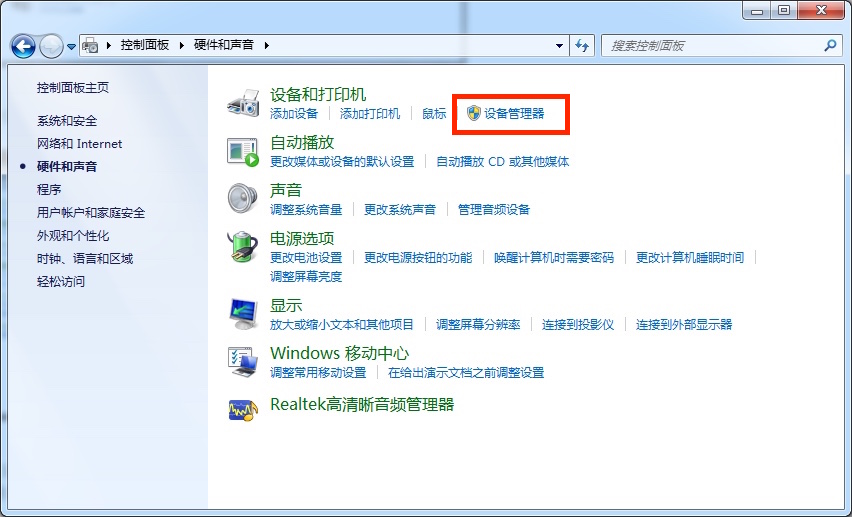The image size is (852, 517).
Task: Click 调整屏幕分辨率 link
Action: (478, 325)
